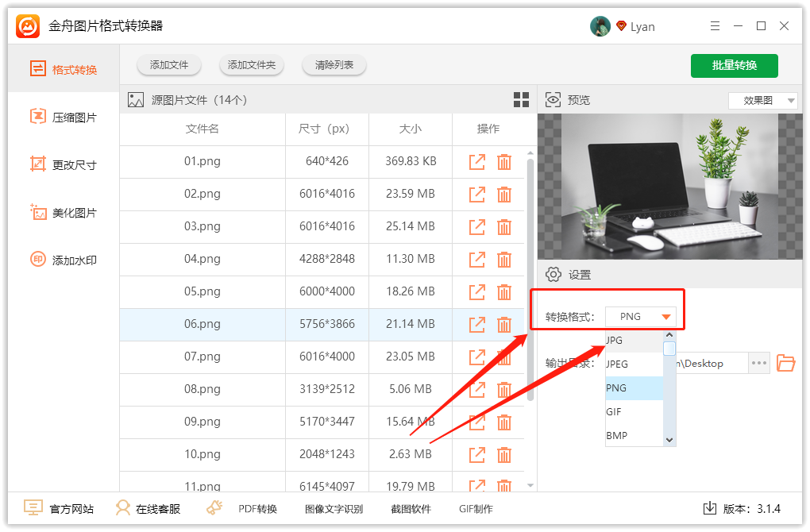This screenshot has width=810, height=532.
Task: Click the format list's scroll-up arrow
Action: tap(669, 335)
